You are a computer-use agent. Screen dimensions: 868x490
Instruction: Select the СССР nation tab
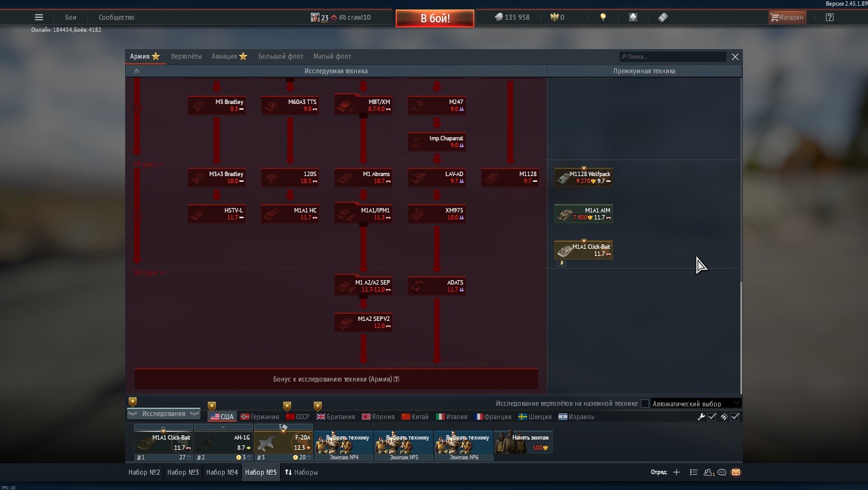297,417
